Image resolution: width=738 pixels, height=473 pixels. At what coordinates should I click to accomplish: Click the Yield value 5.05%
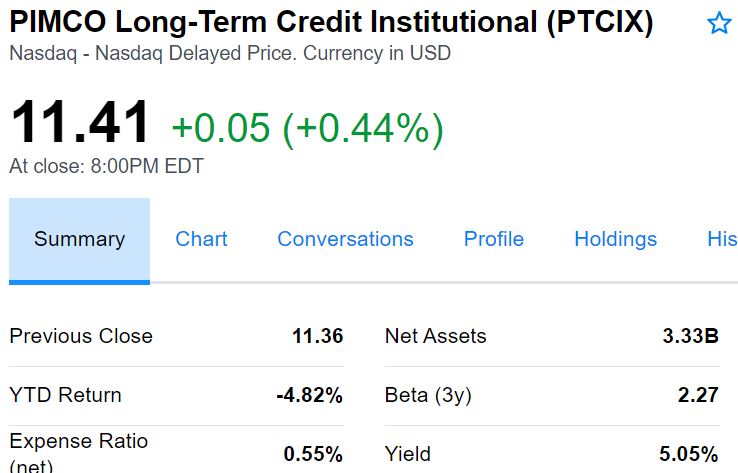pyautogui.click(x=689, y=454)
